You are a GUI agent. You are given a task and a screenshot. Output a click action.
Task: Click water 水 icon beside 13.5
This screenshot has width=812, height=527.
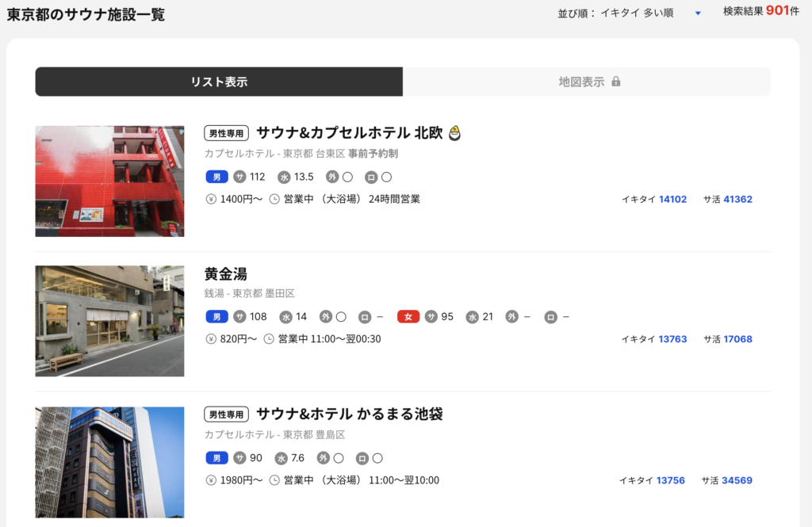click(284, 178)
